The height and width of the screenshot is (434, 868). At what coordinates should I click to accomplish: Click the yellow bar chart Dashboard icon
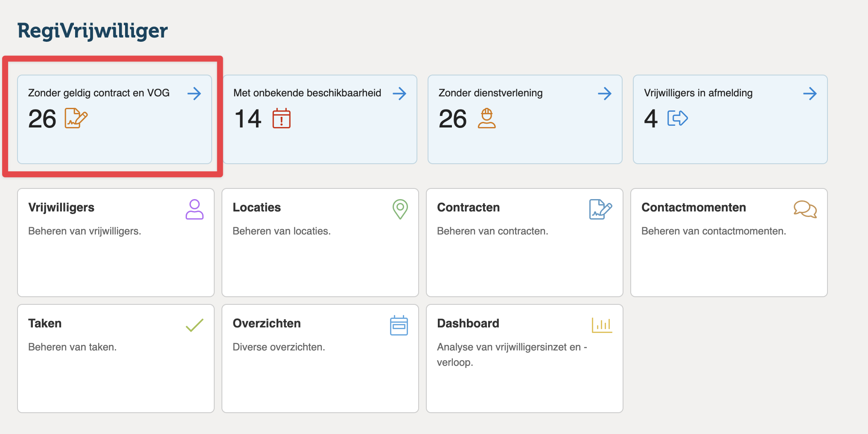pyautogui.click(x=602, y=325)
